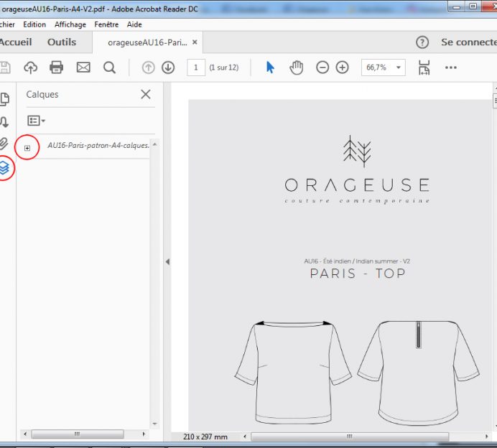Open the search magnifier tool

(x=109, y=67)
